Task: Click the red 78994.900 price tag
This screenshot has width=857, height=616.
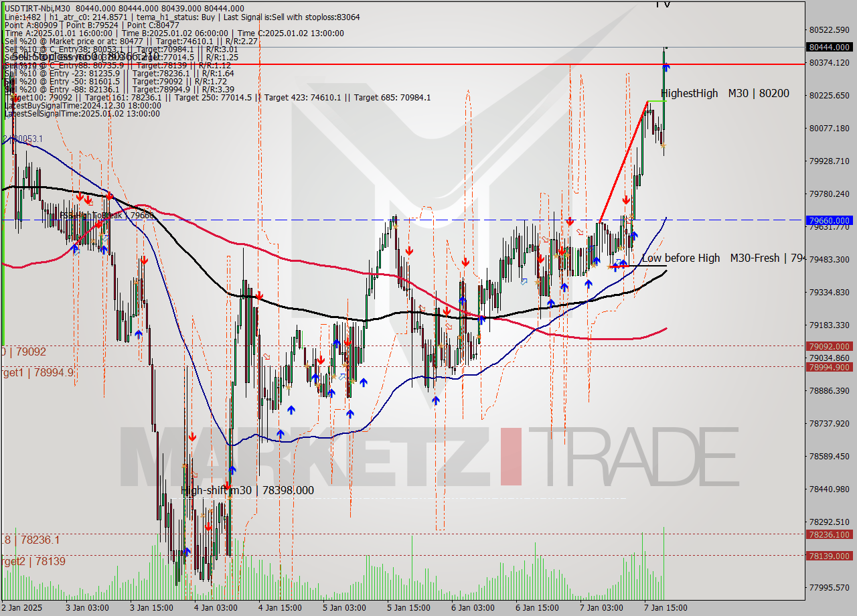Action: pyautogui.click(x=830, y=367)
